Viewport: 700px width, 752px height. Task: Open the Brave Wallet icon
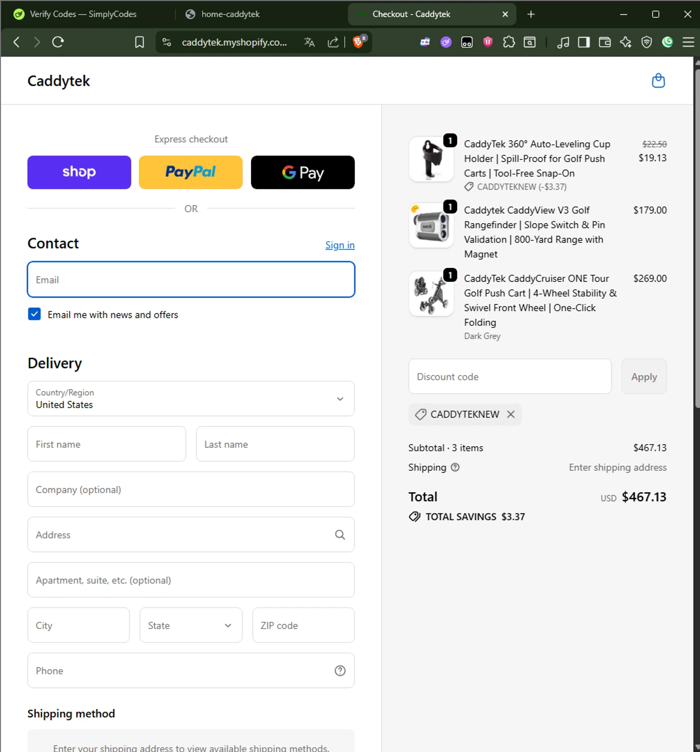pyautogui.click(x=605, y=42)
